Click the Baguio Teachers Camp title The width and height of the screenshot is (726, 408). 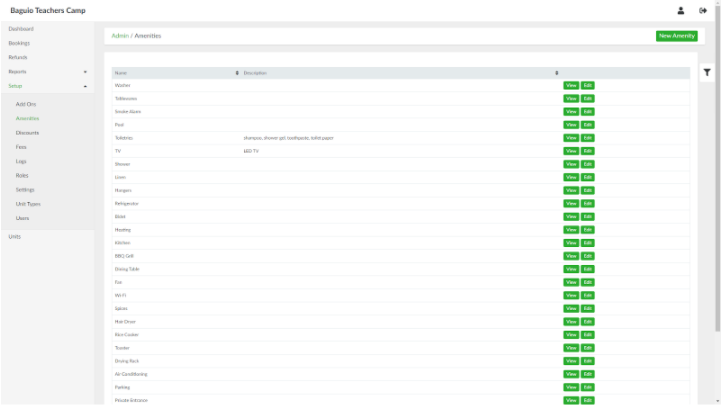pyautogui.click(x=48, y=11)
